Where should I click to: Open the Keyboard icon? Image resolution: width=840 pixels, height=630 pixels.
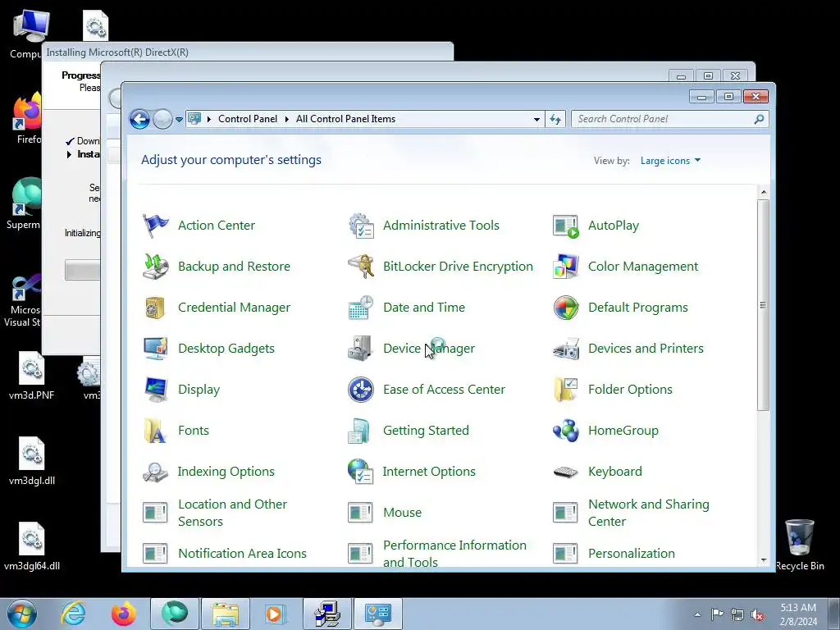click(x=566, y=472)
